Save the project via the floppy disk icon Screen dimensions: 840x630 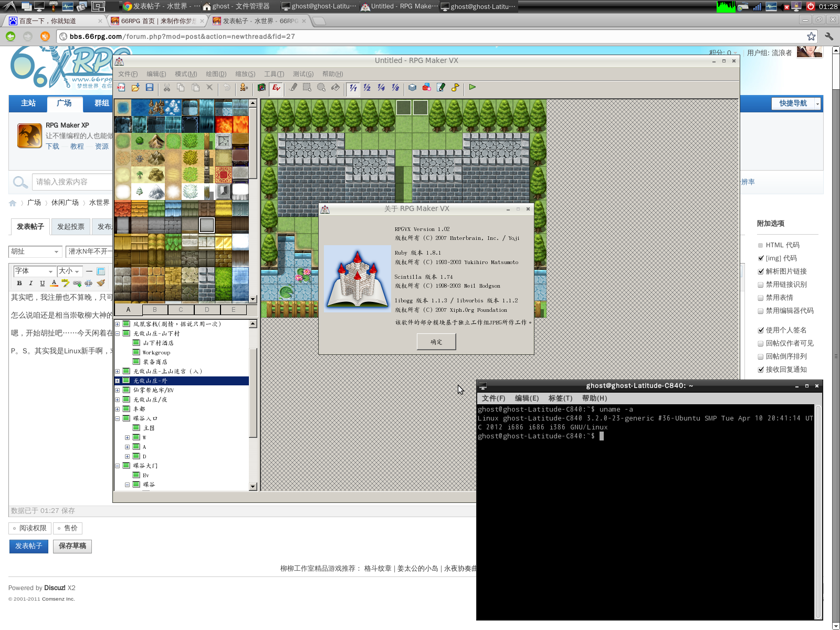(x=150, y=88)
